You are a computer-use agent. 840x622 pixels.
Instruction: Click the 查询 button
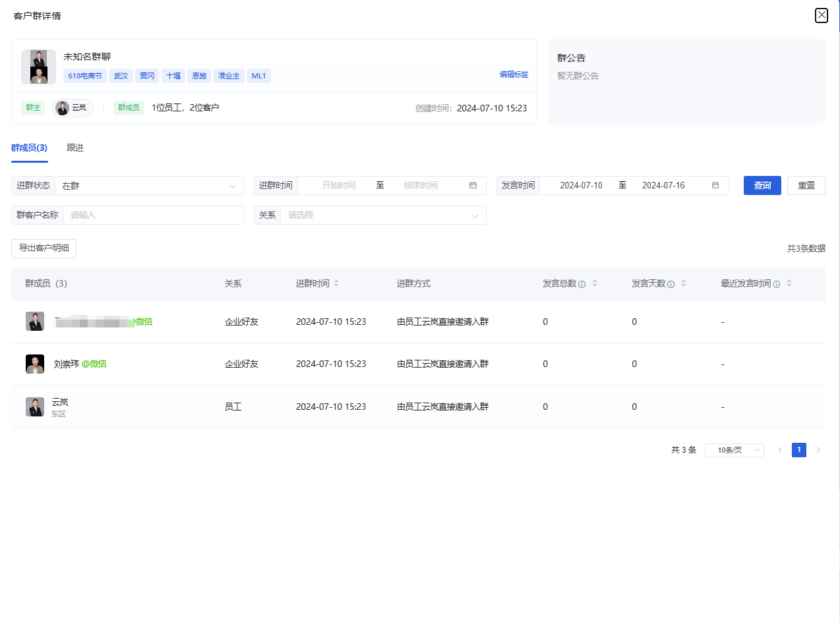762,185
